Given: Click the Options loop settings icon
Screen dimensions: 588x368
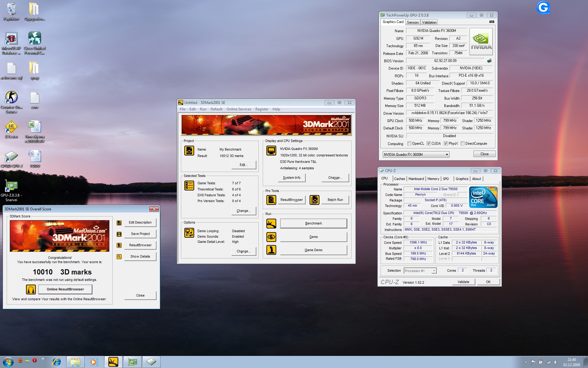Looking at the screenshot, I should coord(189,233).
